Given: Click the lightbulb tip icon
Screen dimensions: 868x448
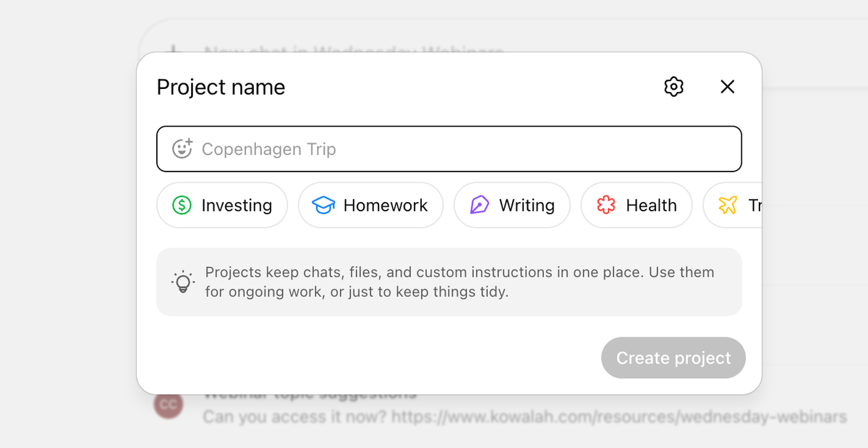Looking at the screenshot, I should click(183, 282).
